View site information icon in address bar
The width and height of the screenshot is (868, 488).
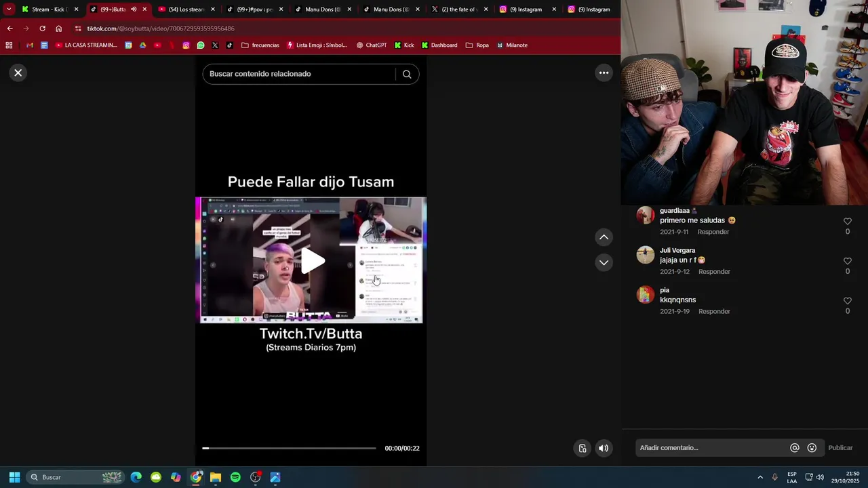point(78,28)
